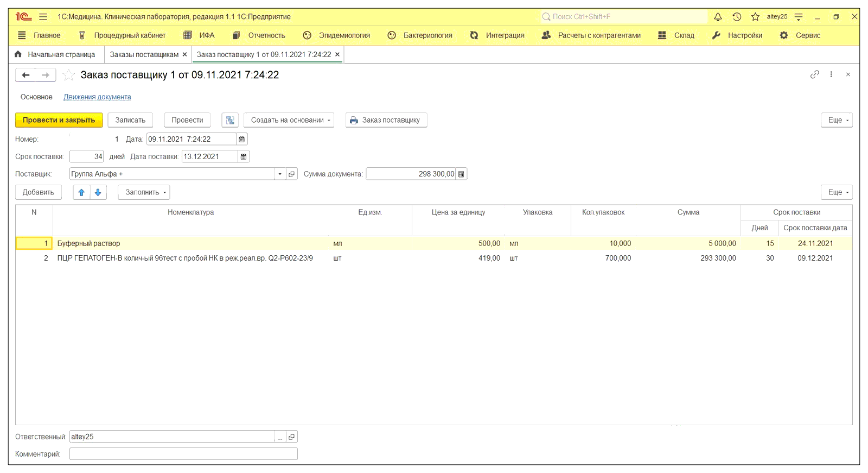868x473 pixels.
Task: Switch to Начальная страница tab
Action: point(56,54)
